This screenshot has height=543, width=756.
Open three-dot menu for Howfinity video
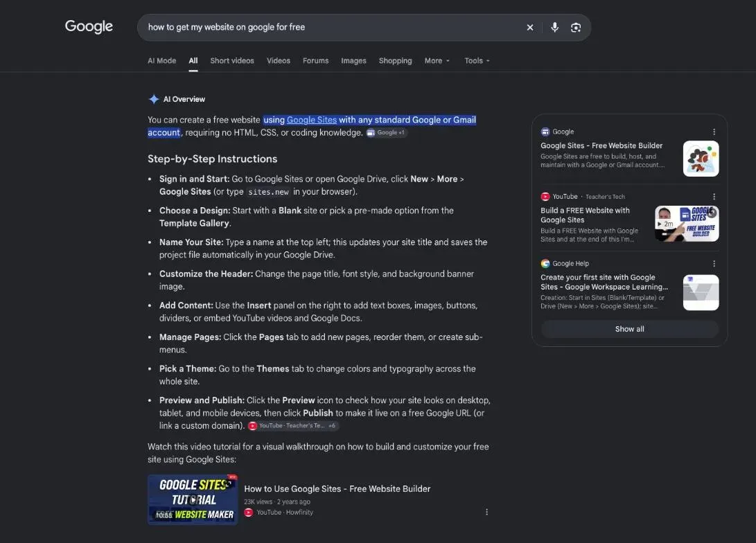click(x=486, y=512)
